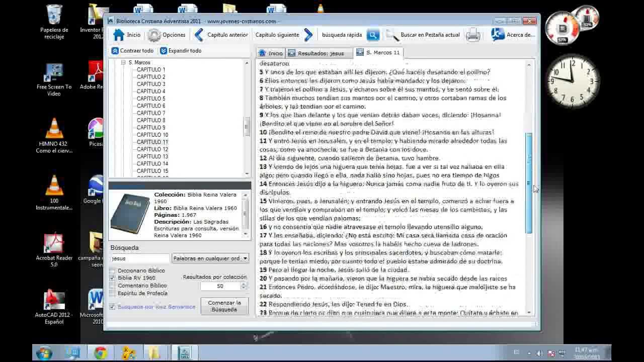Click Contraer todo collapse icon
Viewport: 644px width, 362px height.
115,51
